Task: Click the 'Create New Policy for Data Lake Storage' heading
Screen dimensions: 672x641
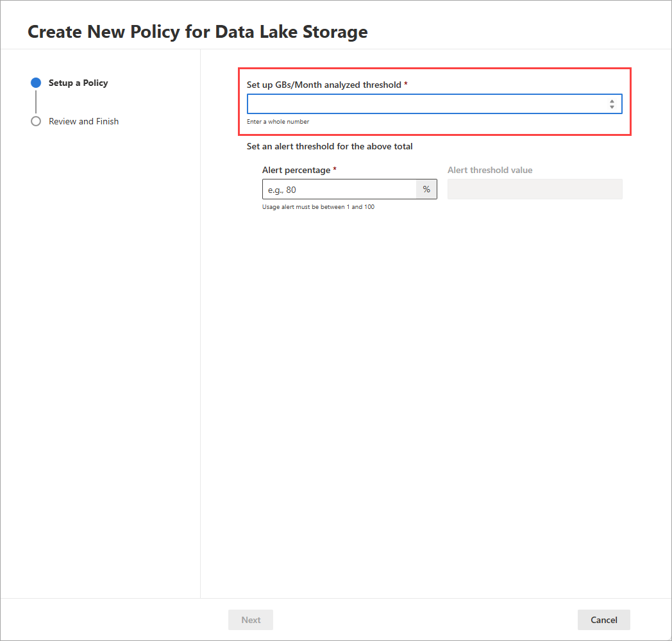Action: point(197,31)
